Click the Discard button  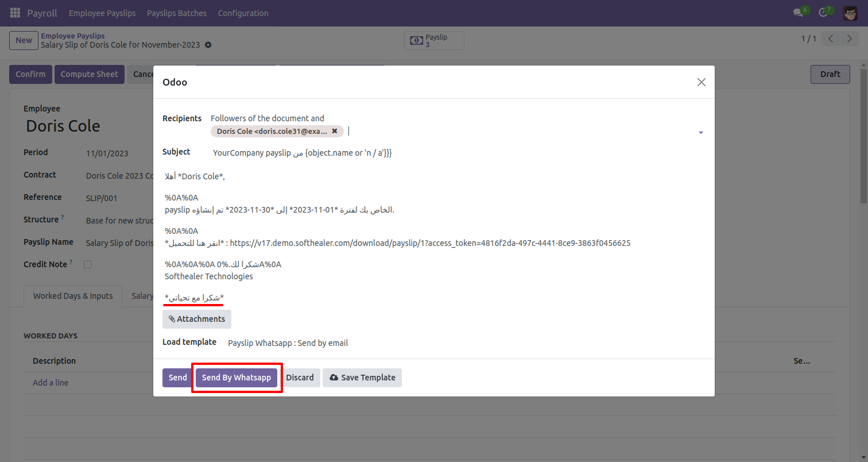[x=300, y=378]
